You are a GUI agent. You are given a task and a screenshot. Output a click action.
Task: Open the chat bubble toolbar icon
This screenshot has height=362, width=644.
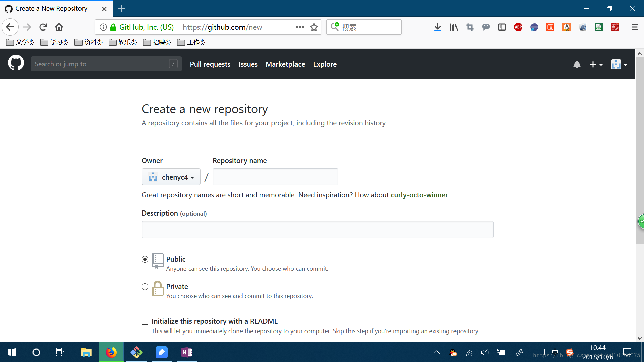click(486, 27)
